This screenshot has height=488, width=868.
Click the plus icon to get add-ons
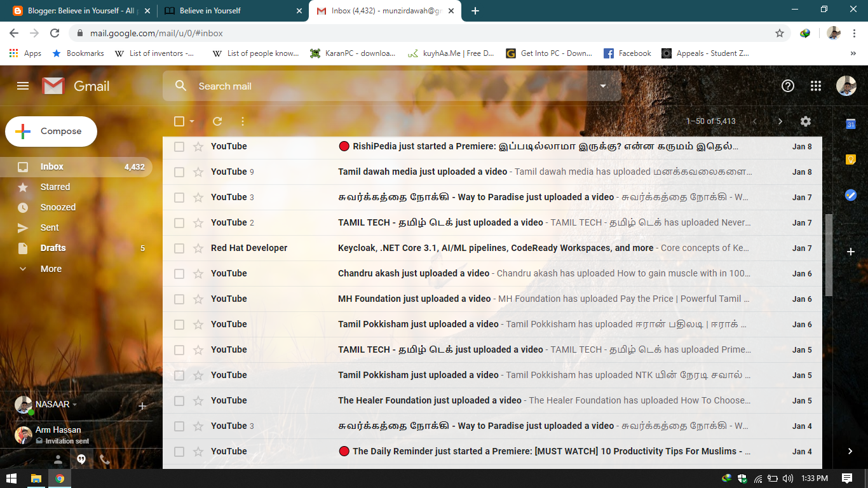[x=851, y=252]
